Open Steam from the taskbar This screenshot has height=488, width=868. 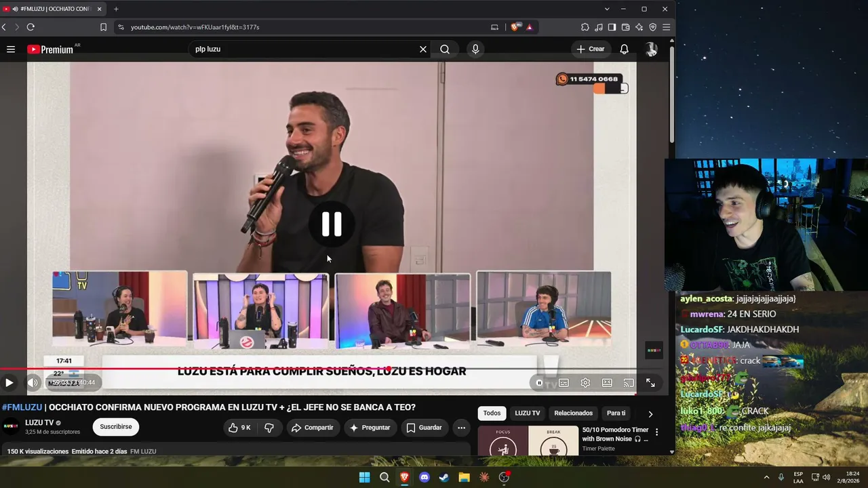tap(444, 477)
